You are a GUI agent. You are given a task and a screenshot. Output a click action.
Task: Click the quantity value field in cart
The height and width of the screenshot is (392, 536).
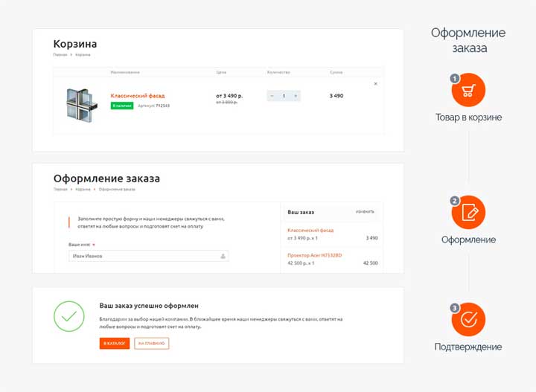284,96
